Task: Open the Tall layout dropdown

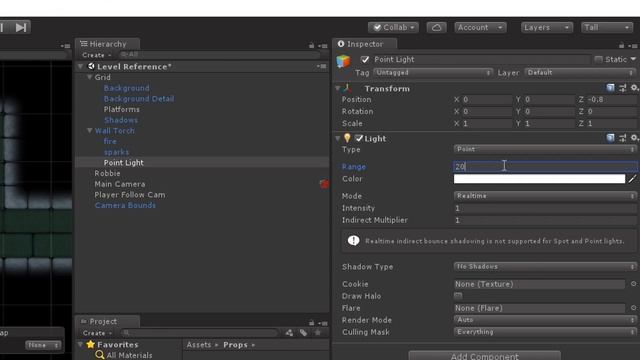Action: pos(607,27)
